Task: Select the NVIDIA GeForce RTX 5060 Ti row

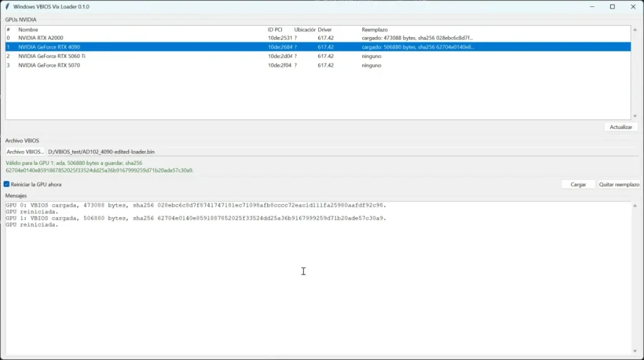Action: [x=318, y=56]
